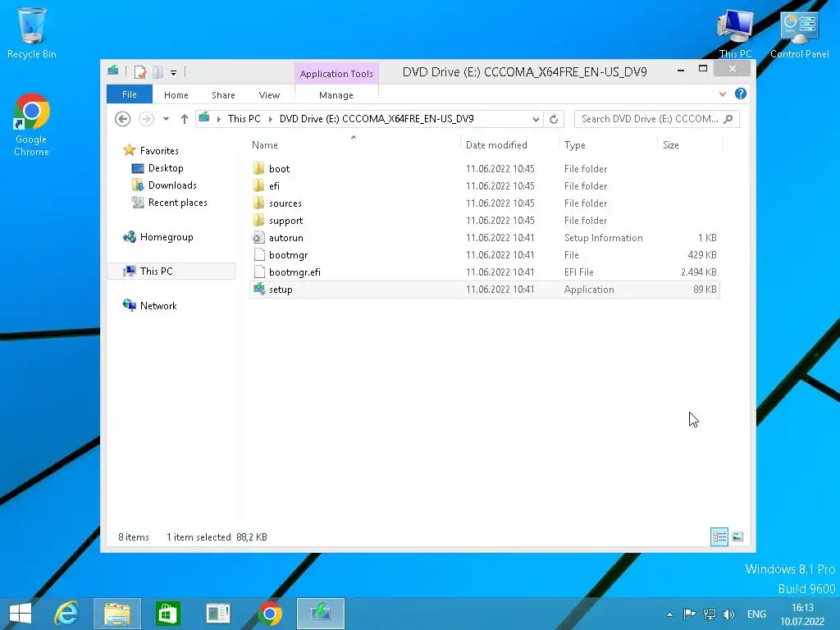This screenshot has width=840, height=630.
Task: Click the 429 KB size cell
Action: (702, 255)
